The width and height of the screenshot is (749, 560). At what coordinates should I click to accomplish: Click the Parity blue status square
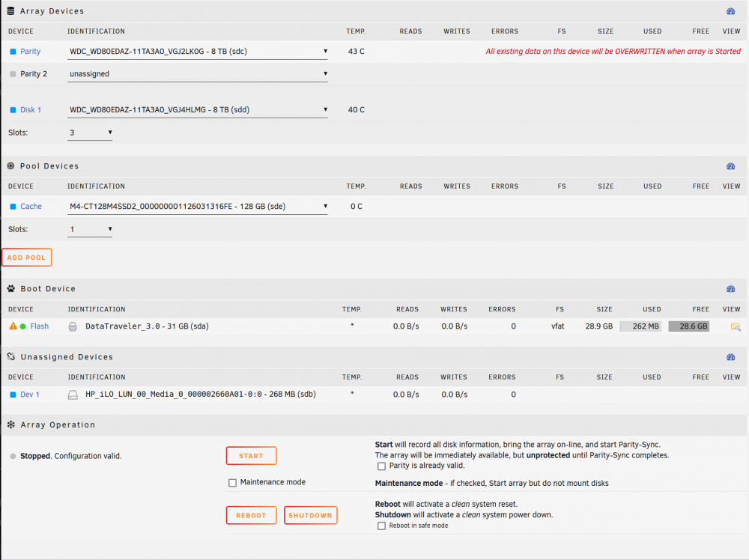[x=13, y=52]
